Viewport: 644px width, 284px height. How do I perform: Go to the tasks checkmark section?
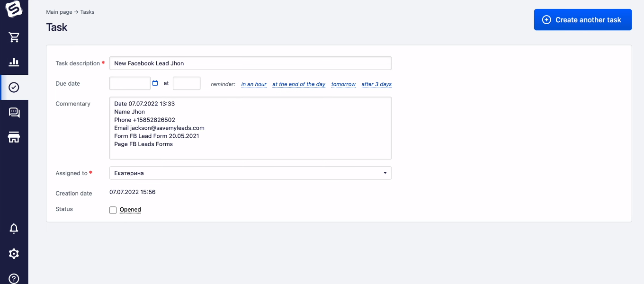[x=14, y=87]
